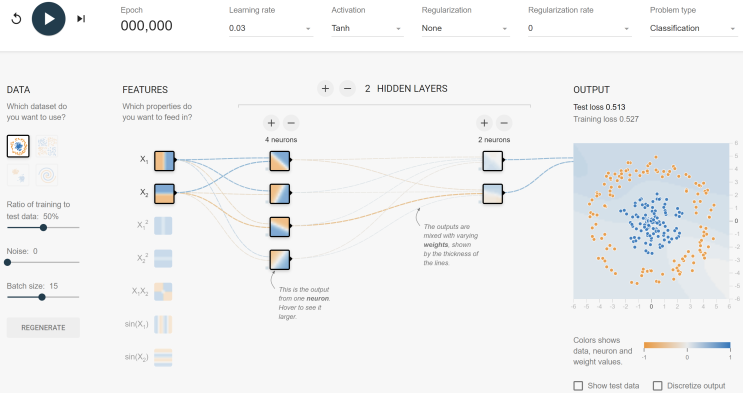The height and width of the screenshot is (393, 743).
Task: Add a hidden layer with plus icon
Action: pos(325,89)
